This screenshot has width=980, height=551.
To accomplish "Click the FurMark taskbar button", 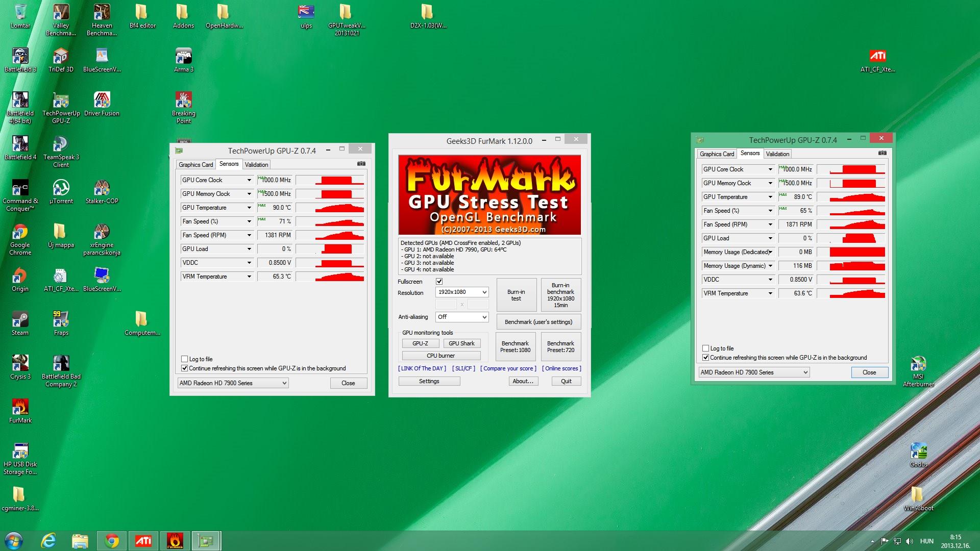I will [175, 541].
